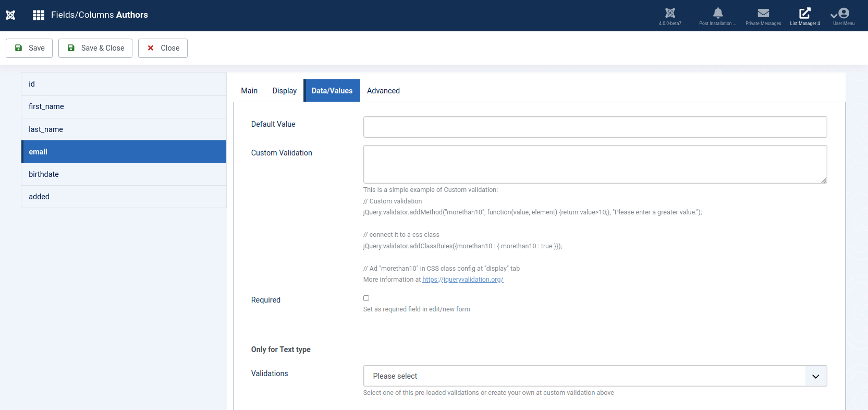Switch to the Advanced tab
The width and height of the screenshot is (868, 410).
pyautogui.click(x=383, y=91)
